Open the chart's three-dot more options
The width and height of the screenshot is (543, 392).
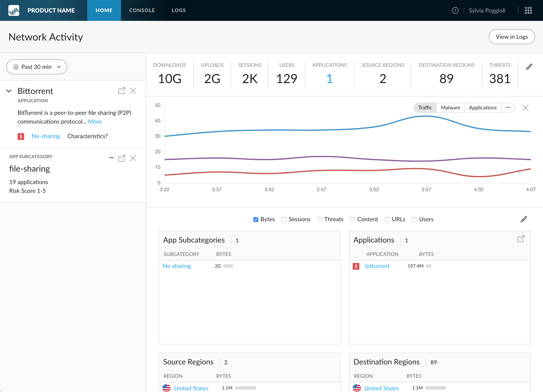coord(508,107)
